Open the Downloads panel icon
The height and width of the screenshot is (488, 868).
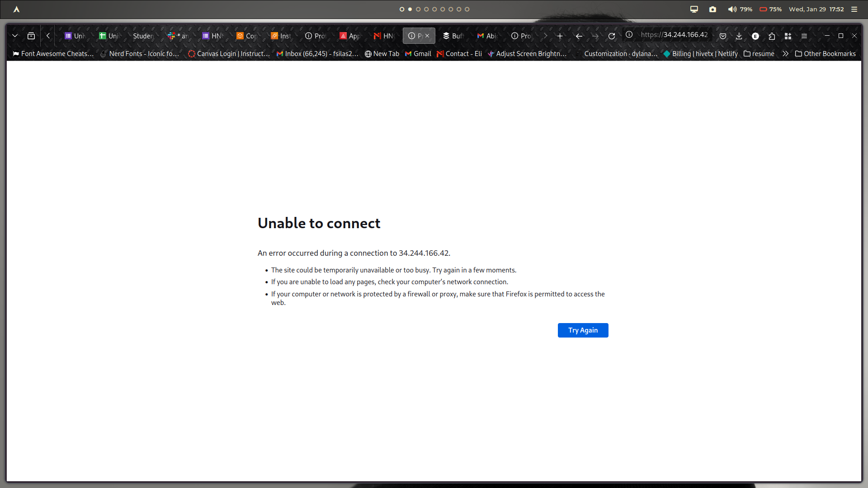(739, 36)
